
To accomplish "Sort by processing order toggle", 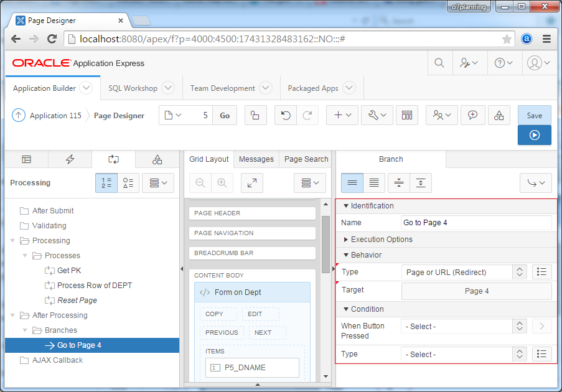I will click(106, 183).
